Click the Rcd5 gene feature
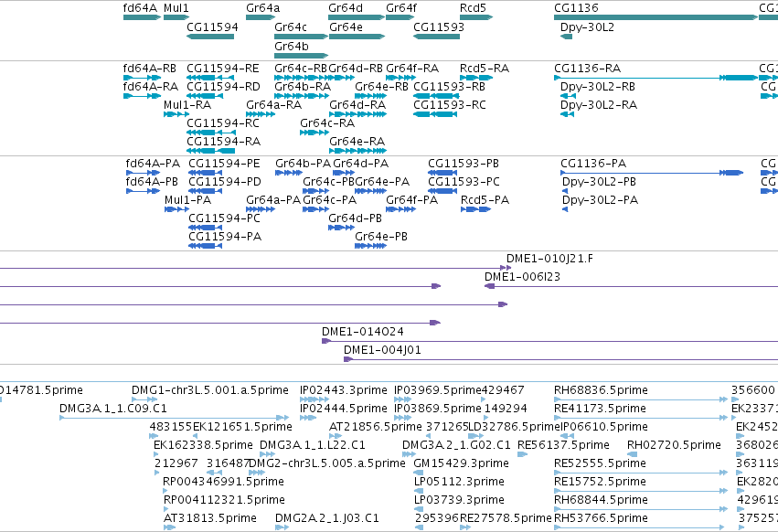 [x=476, y=17]
